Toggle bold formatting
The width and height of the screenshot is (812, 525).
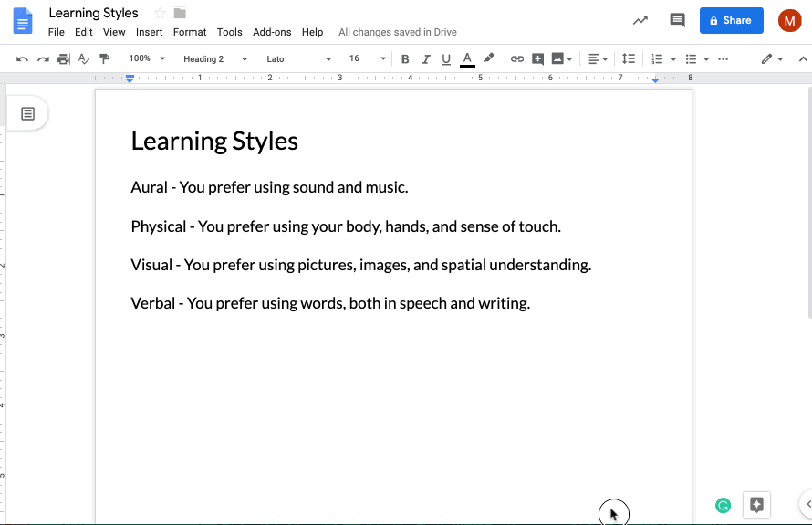click(x=405, y=59)
